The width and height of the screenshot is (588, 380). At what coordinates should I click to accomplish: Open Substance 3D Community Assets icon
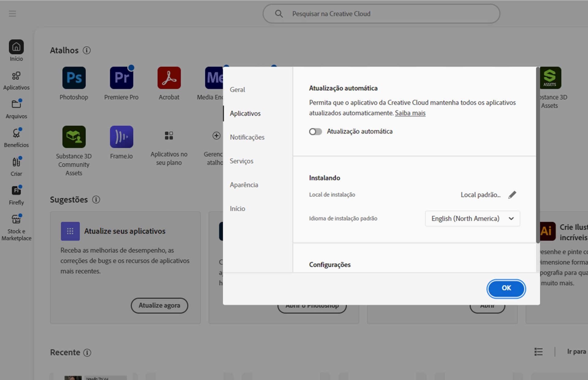(x=74, y=137)
